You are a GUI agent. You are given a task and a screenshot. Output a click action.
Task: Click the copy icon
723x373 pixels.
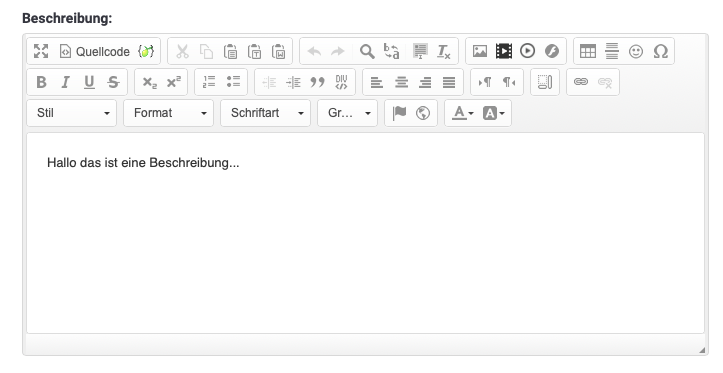[x=207, y=51]
